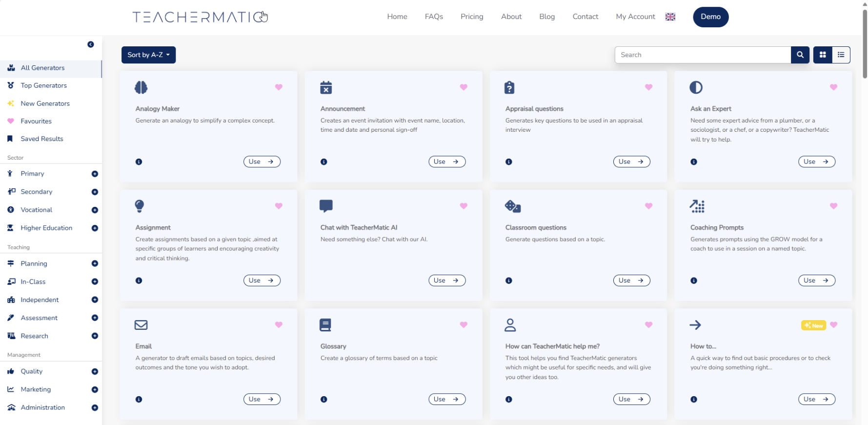Viewport: 868px width, 425px height.
Task: Expand the Assessment category
Action: click(x=95, y=318)
